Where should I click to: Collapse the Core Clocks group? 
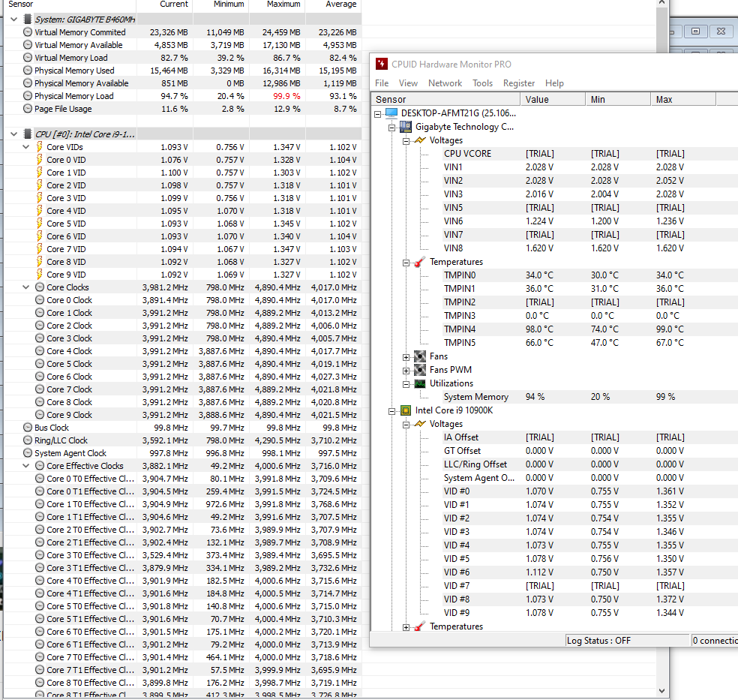point(26,287)
